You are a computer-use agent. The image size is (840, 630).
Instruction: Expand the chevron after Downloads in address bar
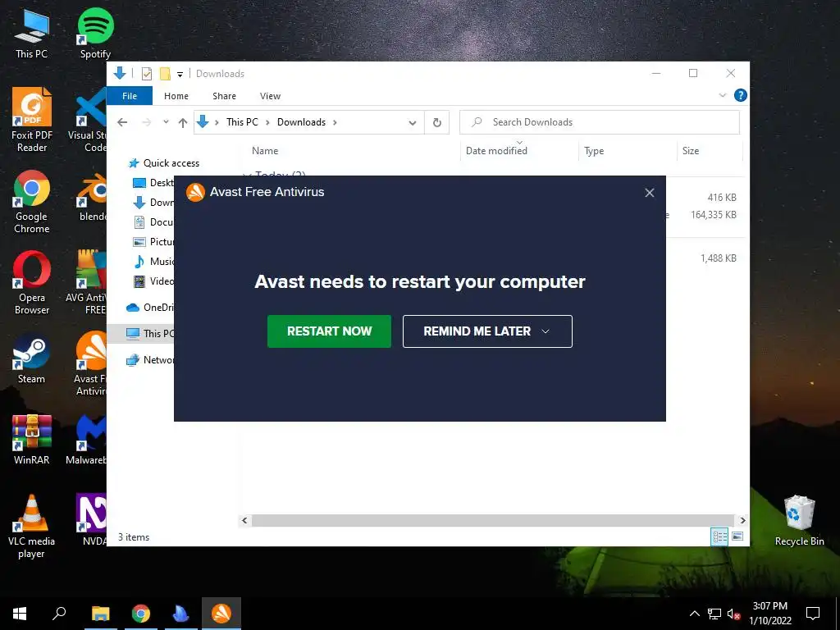tap(335, 122)
